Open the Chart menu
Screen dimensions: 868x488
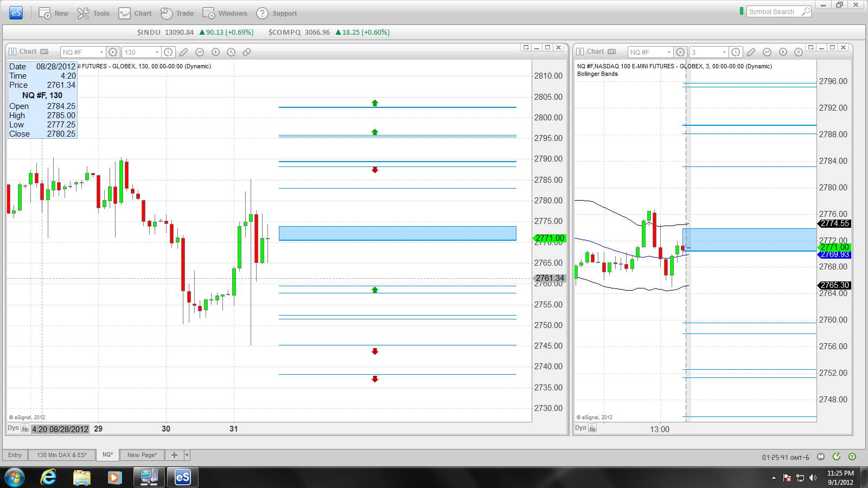click(x=135, y=14)
